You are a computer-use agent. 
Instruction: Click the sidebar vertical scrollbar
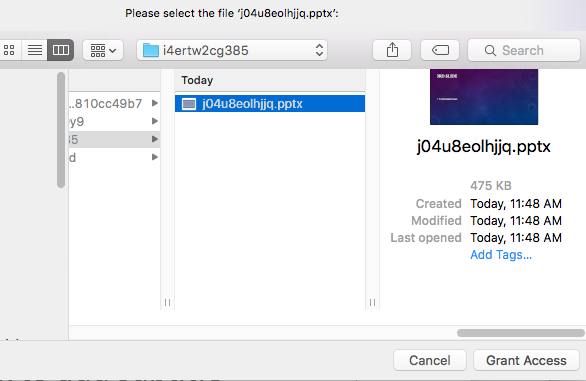61,130
